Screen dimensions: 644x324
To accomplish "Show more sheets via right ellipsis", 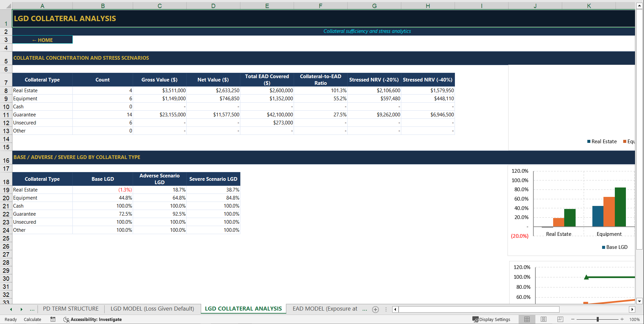I will pyautogui.click(x=365, y=310).
